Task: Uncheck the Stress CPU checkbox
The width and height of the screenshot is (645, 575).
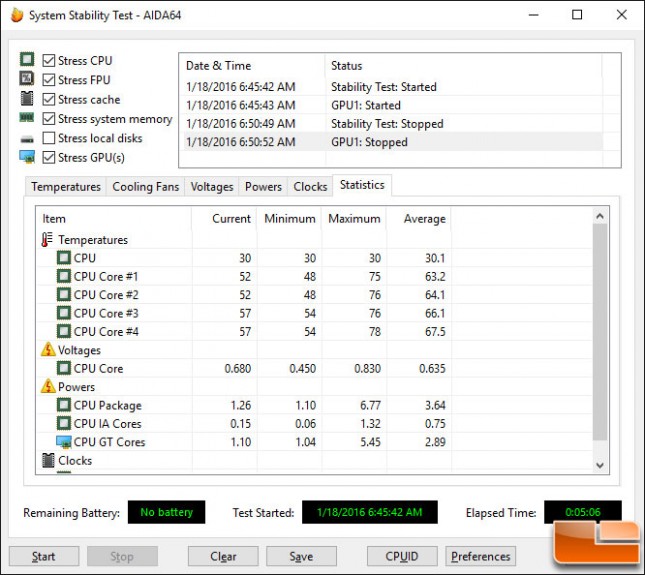Action: tap(49, 60)
